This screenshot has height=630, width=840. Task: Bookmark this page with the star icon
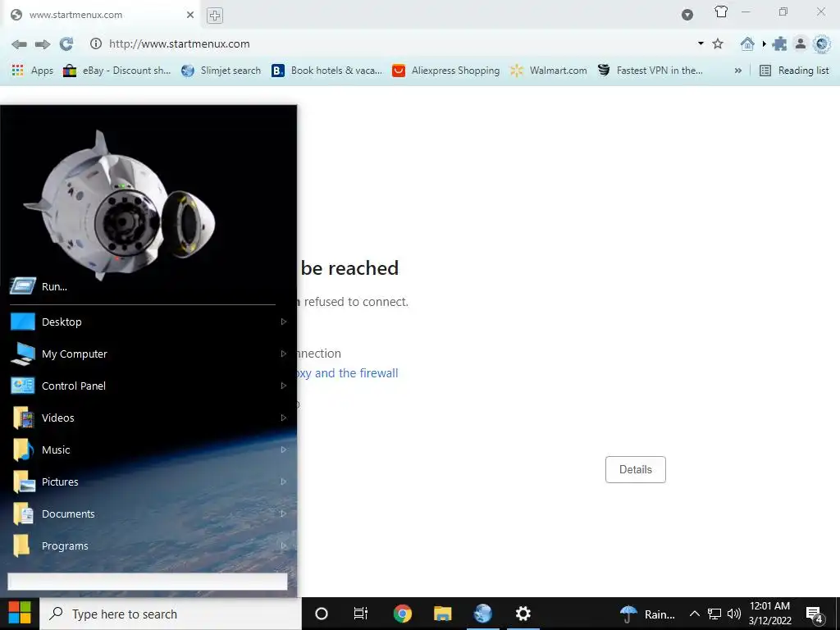click(x=718, y=44)
